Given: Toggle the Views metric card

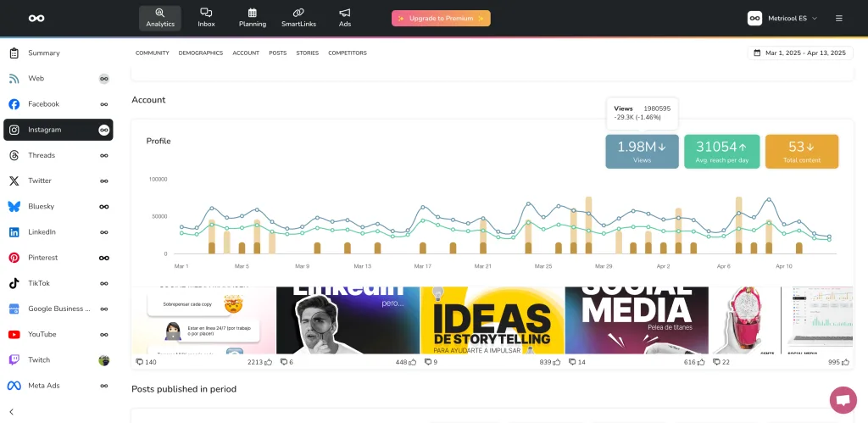Looking at the screenshot, I should [642, 151].
